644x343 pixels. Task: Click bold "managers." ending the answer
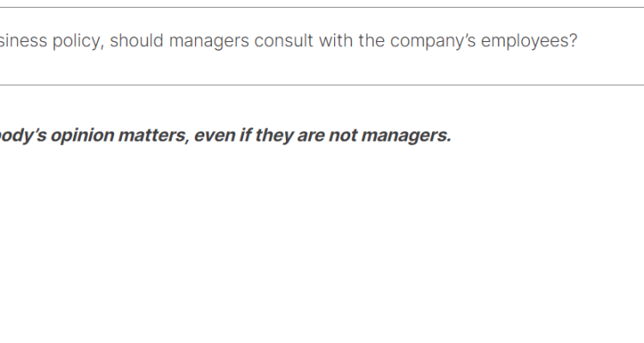click(x=406, y=136)
